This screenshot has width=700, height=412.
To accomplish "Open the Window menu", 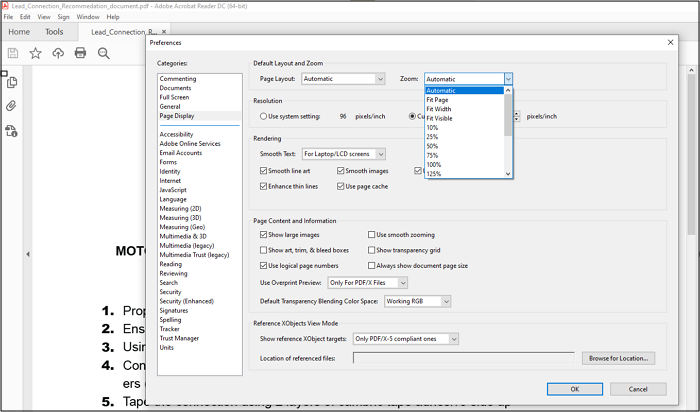I will (88, 17).
